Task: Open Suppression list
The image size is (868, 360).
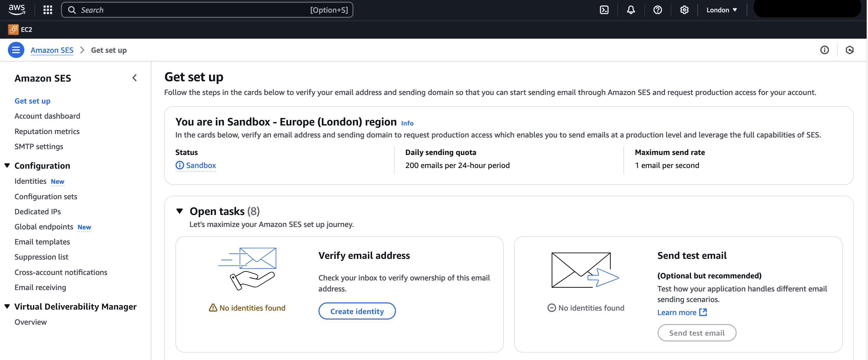Action: (41, 257)
